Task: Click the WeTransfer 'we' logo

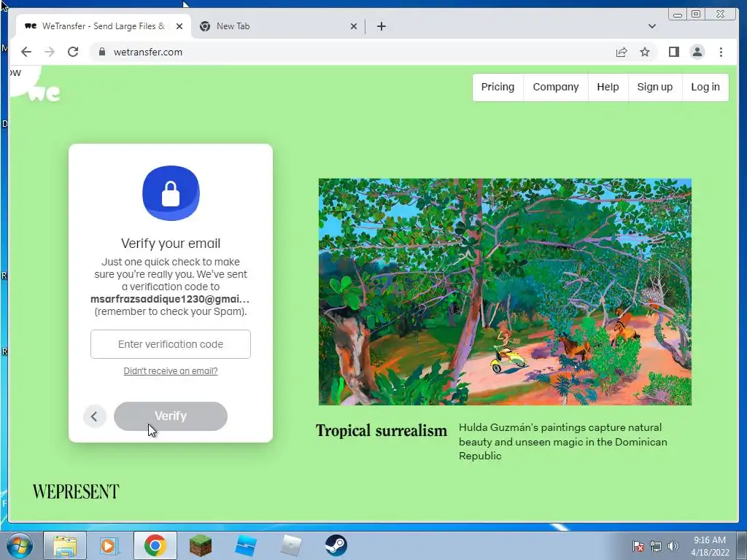Action: [44, 93]
